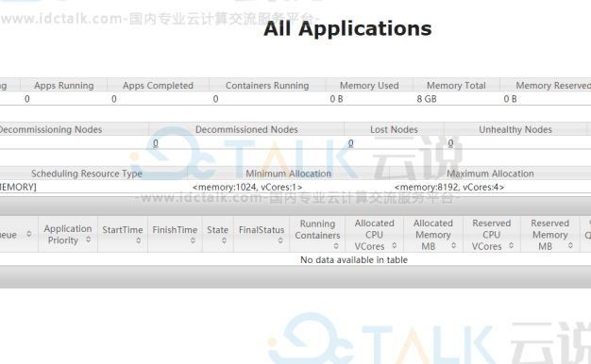The height and width of the screenshot is (364, 591).
Task: Select the Allocated Memory MB header text
Action: coord(432,235)
